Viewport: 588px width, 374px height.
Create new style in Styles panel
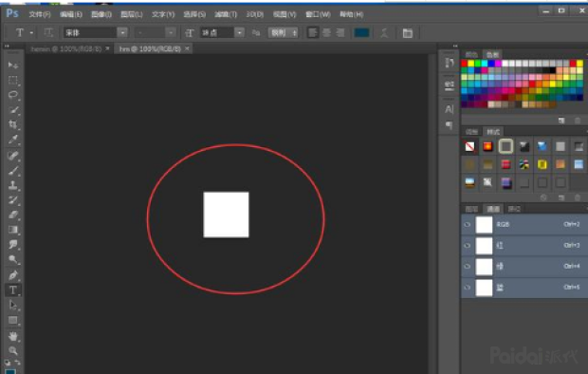[x=561, y=197]
